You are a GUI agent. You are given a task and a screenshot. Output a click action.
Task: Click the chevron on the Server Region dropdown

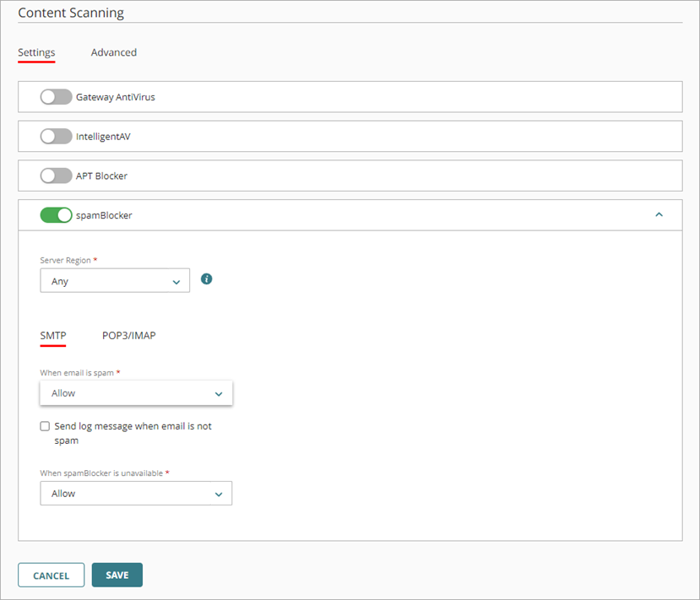[176, 279]
